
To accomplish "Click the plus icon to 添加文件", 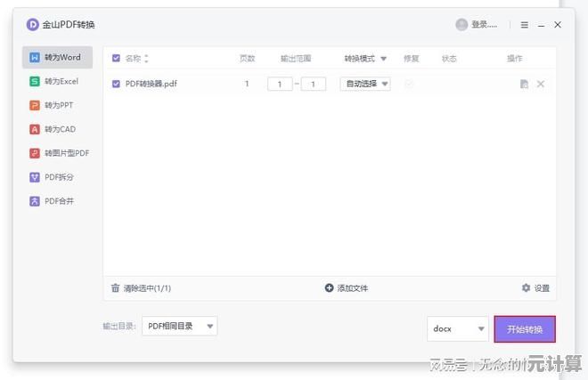I will pyautogui.click(x=329, y=288).
